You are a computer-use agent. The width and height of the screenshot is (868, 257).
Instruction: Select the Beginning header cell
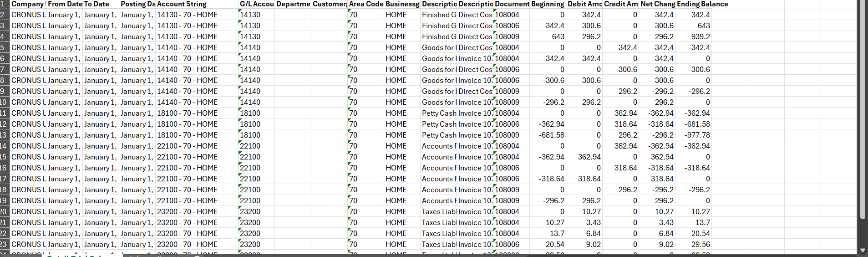click(548, 4)
